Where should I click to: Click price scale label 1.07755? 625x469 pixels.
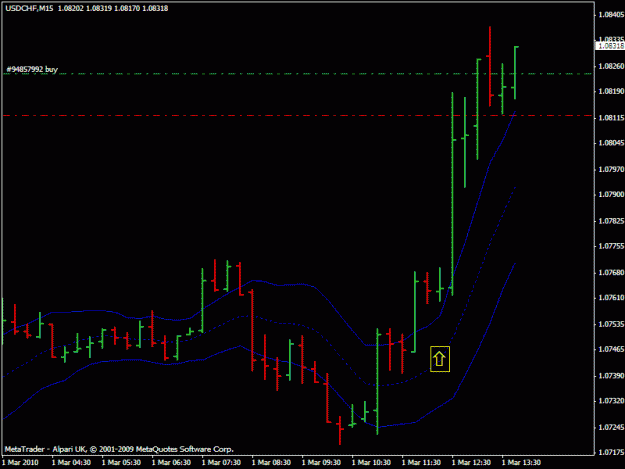pyautogui.click(x=611, y=246)
